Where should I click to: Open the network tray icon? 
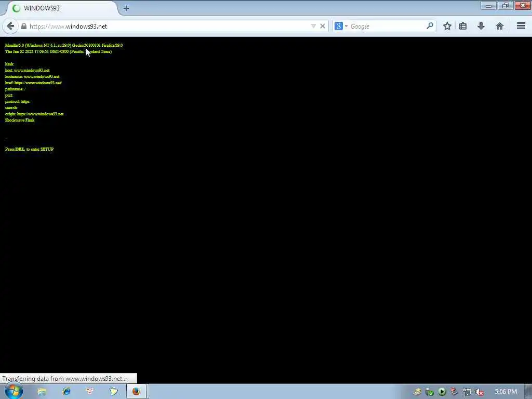click(467, 392)
